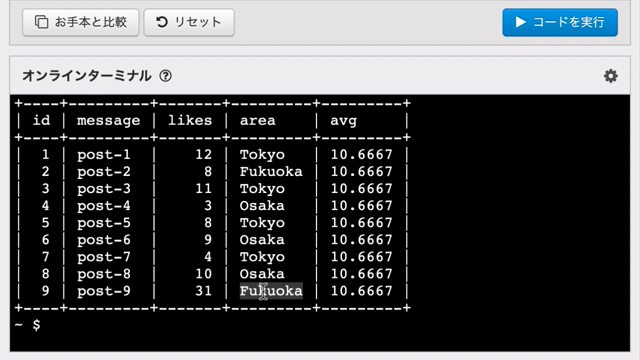The height and width of the screenshot is (360, 640).
Task: Click Osaka in the post-4 row
Action: [262, 206]
